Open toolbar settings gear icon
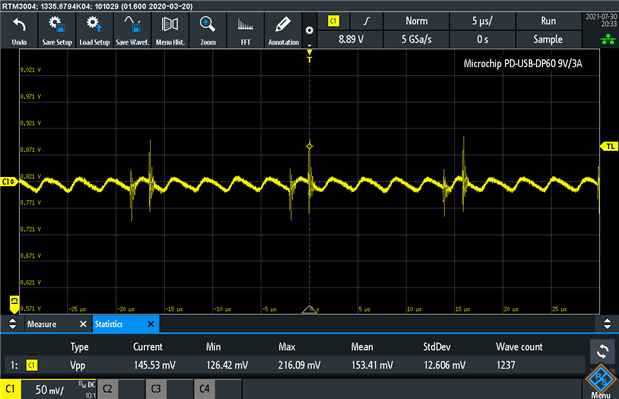The image size is (619, 399). (310, 31)
